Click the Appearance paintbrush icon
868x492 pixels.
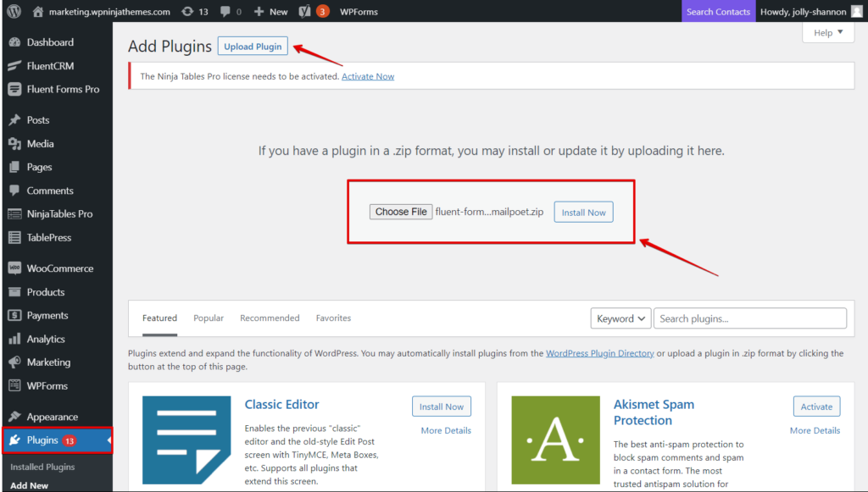click(15, 417)
